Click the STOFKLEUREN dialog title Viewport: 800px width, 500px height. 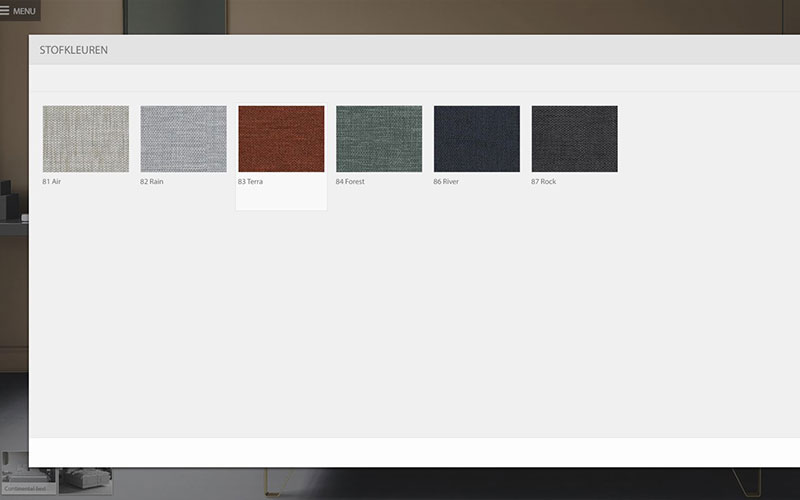coord(74,50)
